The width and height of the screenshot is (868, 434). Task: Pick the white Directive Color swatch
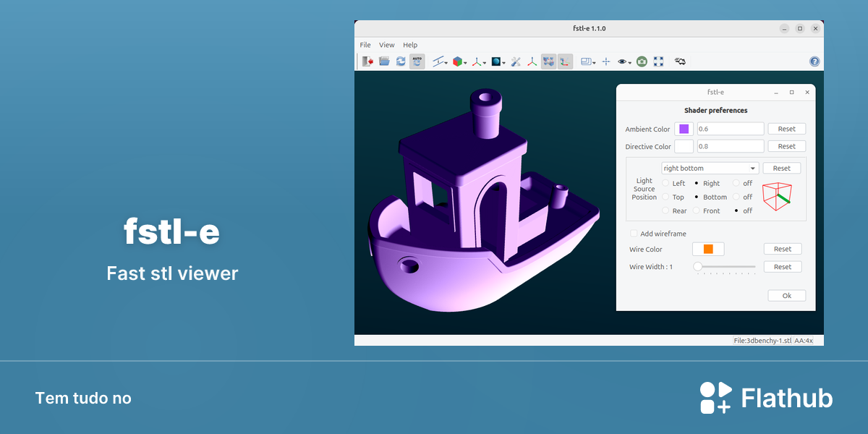click(x=684, y=146)
